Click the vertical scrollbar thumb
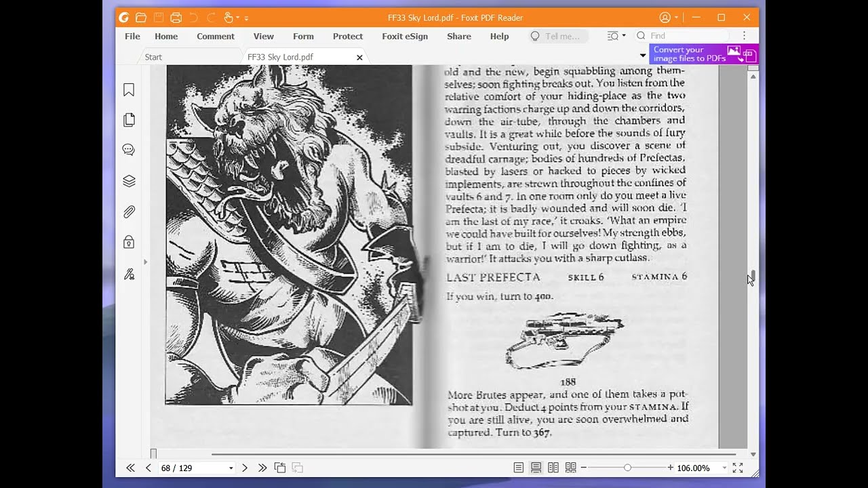 (x=753, y=277)
